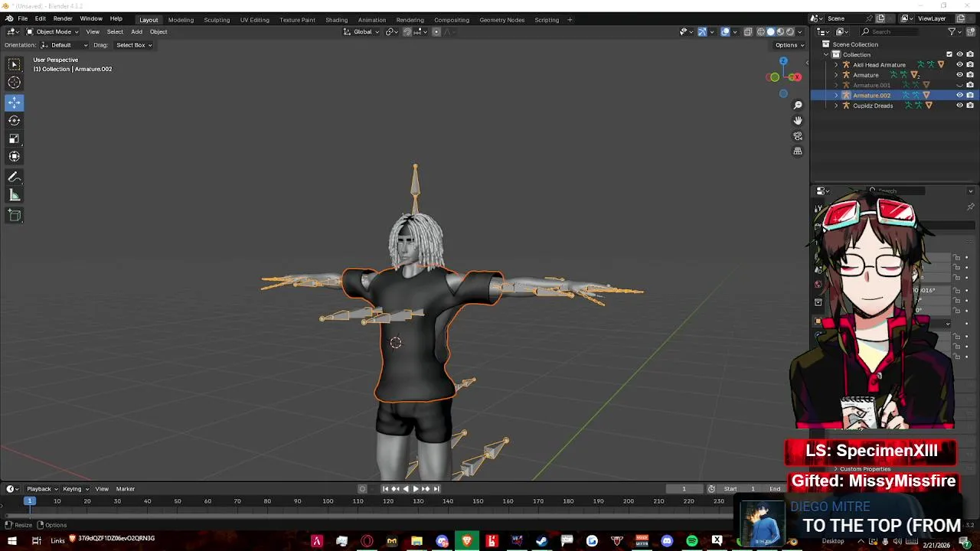Click current frame number field
The image size is (980, 551).
(x=684, y=489)
